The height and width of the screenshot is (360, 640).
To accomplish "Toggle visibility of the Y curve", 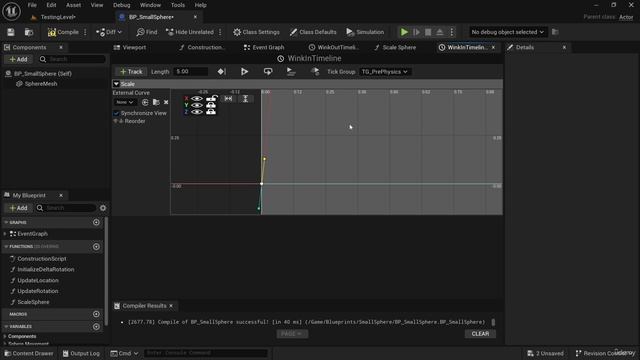I will (197, 105).
